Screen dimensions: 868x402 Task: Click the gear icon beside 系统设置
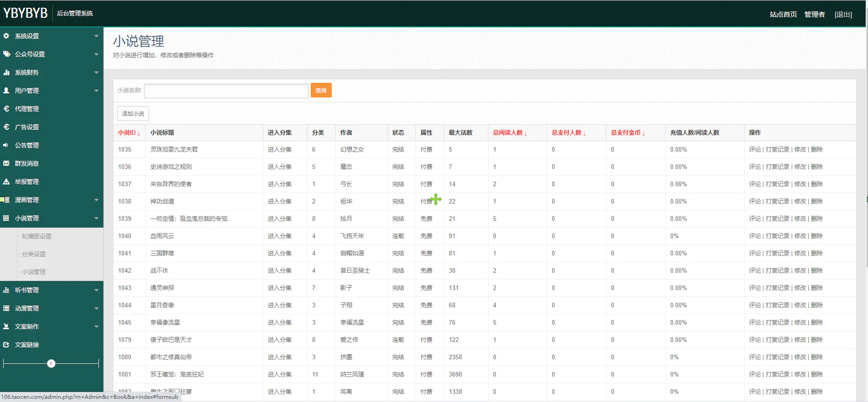click(6, 36)
